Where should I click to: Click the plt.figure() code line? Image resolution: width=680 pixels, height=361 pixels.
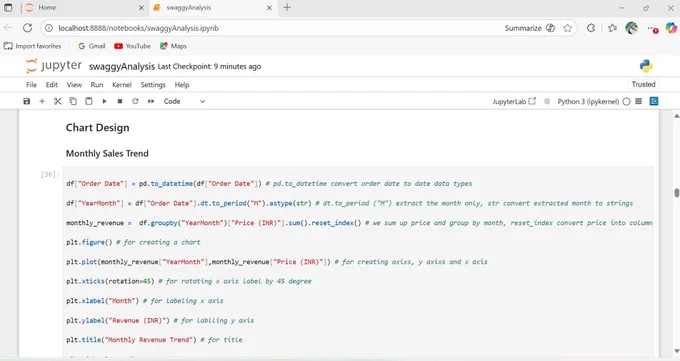[133, 242]
